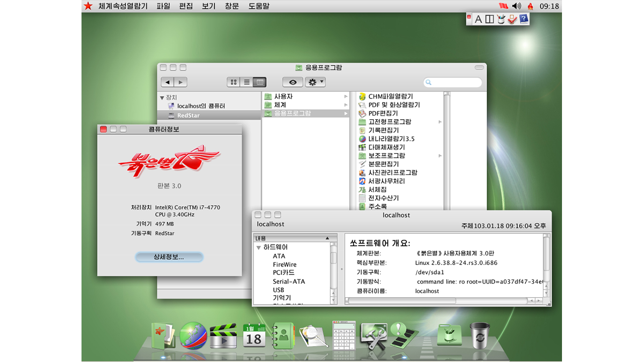Image resolution: width=644 pixels, height=362 pixels.
Task: Open the 보기 menu
Action: [x=209, y=6]
